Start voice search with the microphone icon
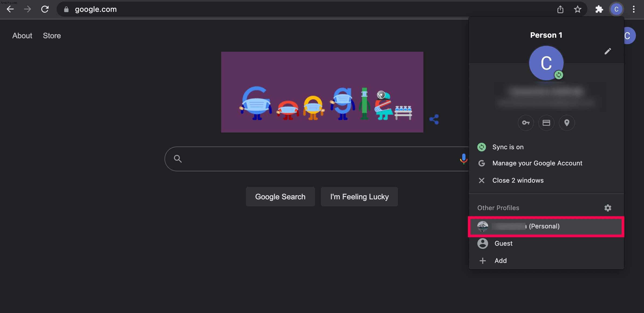The width and height of the screenshot is (644, 313). coord(463,159)
